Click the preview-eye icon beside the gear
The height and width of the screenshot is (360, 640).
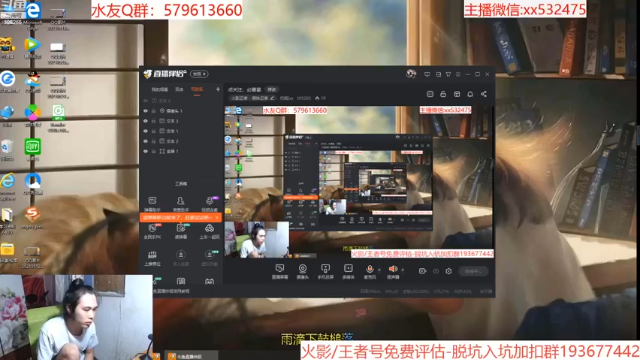436,271
